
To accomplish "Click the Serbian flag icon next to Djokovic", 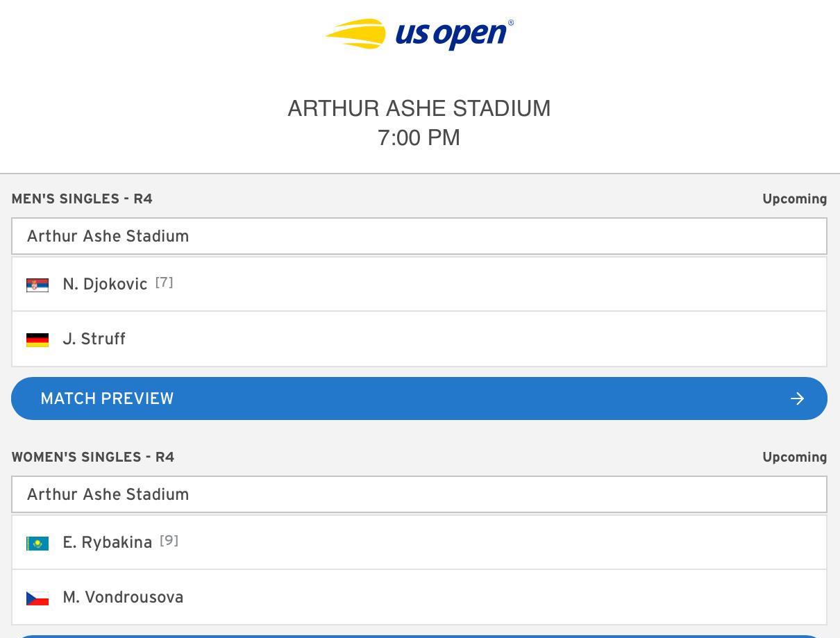I will (x=37, y=285).
